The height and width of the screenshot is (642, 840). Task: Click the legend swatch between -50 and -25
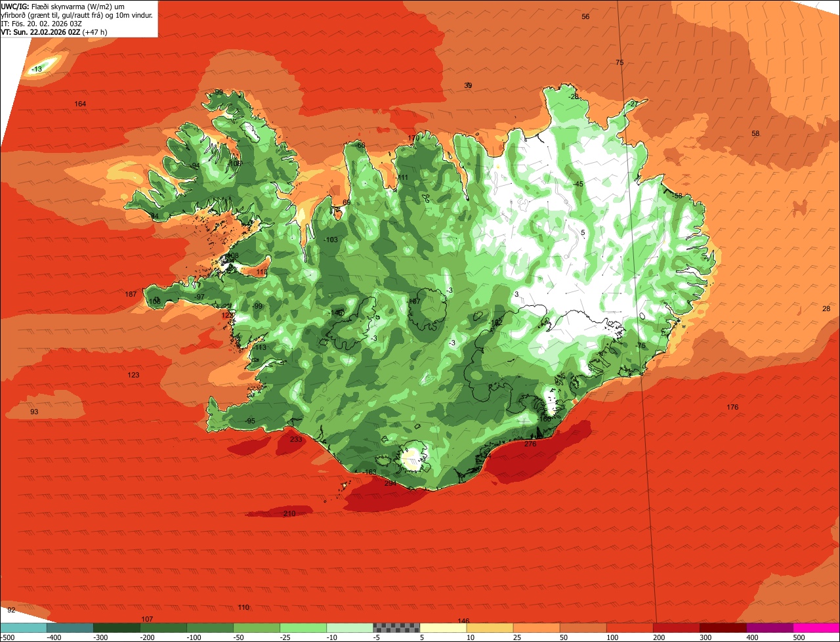click(x=257, y=628)
